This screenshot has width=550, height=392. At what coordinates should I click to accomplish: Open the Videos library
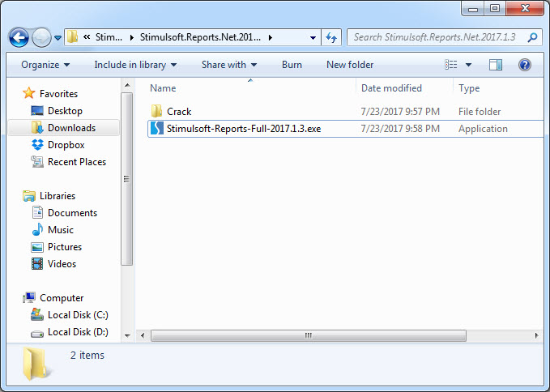tap(62, 264)
